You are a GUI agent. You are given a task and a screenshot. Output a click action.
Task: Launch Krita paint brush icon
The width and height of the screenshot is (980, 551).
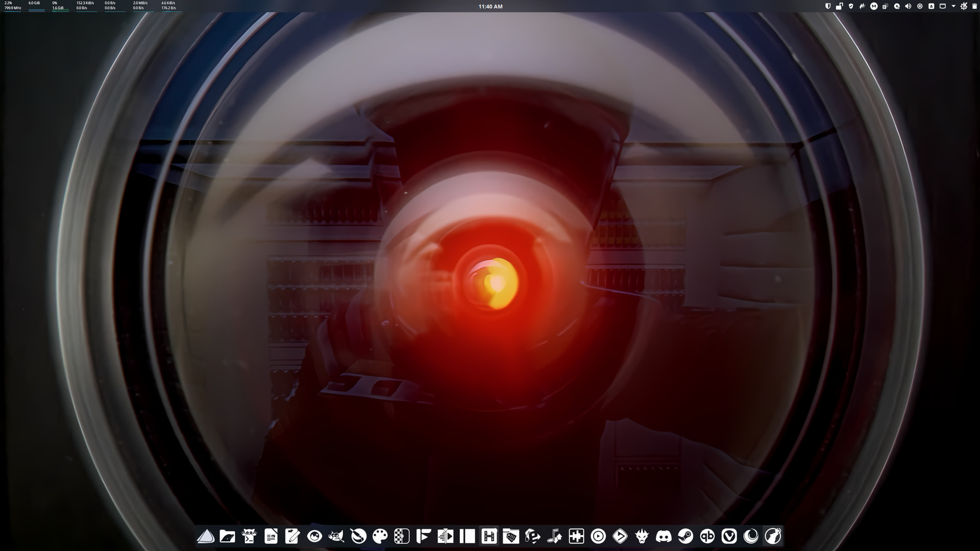pyautogui.click(x=358, y=536)
